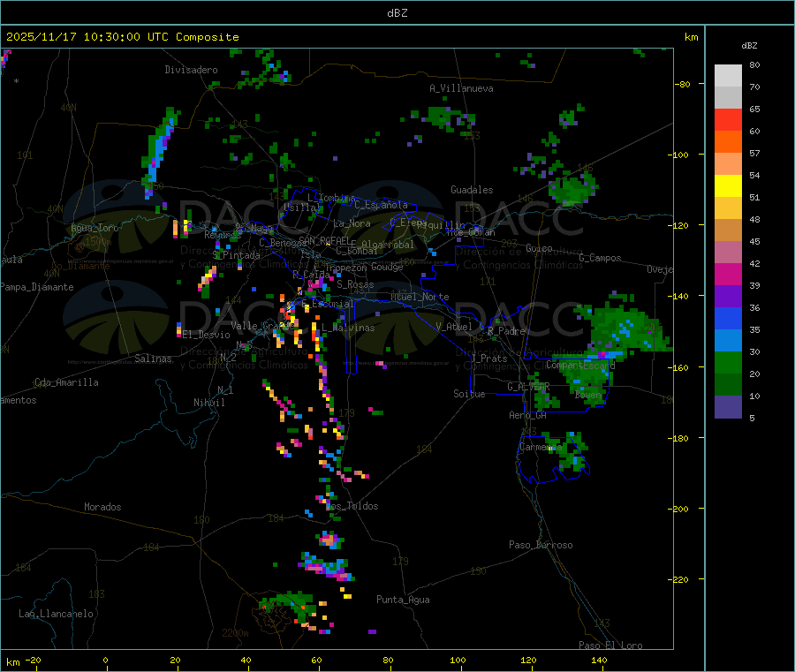Click the Nihuil location label
This screenshot has height=672, width=795.
tap(208, 403)
